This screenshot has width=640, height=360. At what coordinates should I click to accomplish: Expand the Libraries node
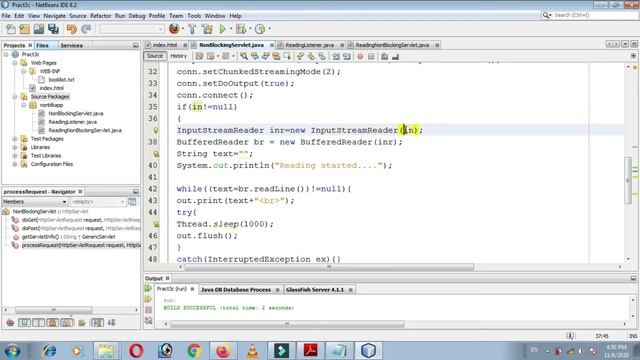[x=15, y=147]
